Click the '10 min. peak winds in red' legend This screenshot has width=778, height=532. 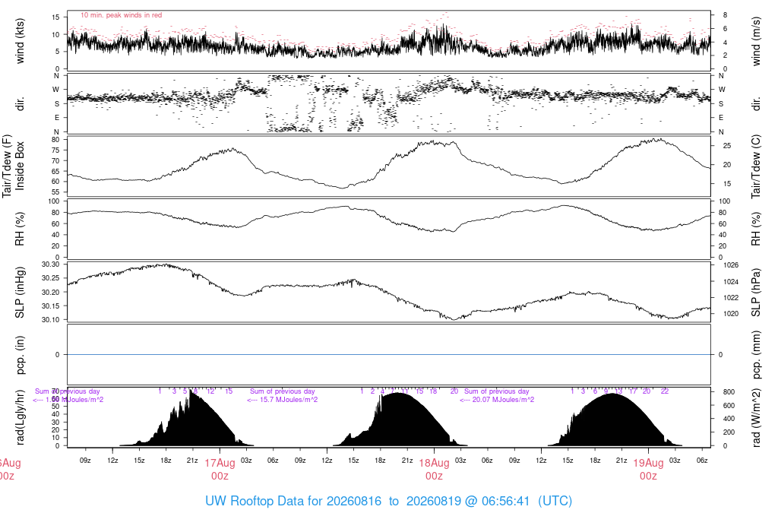[121, 15]
